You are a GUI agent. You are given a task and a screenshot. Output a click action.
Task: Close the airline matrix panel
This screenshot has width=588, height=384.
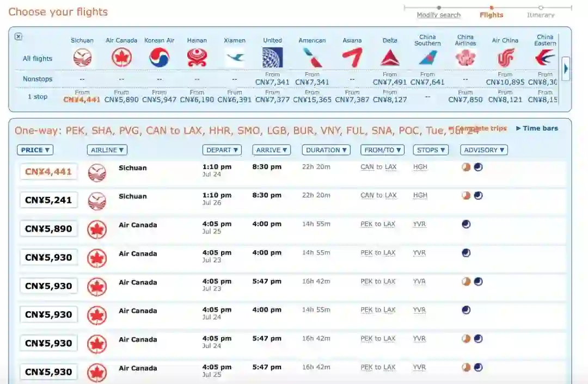(19, 36)
